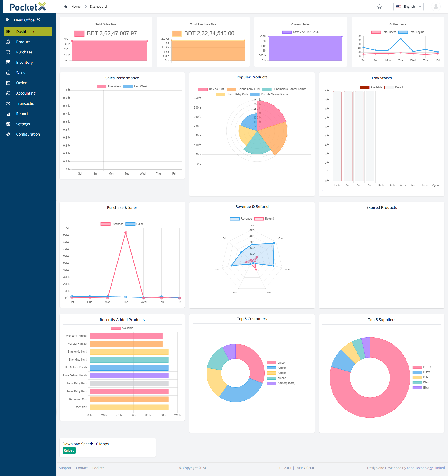Image resolution: width=448 pixels, height=476 pixels.
Task: Go to the Sales menu item
Action: tap(21, 73)
